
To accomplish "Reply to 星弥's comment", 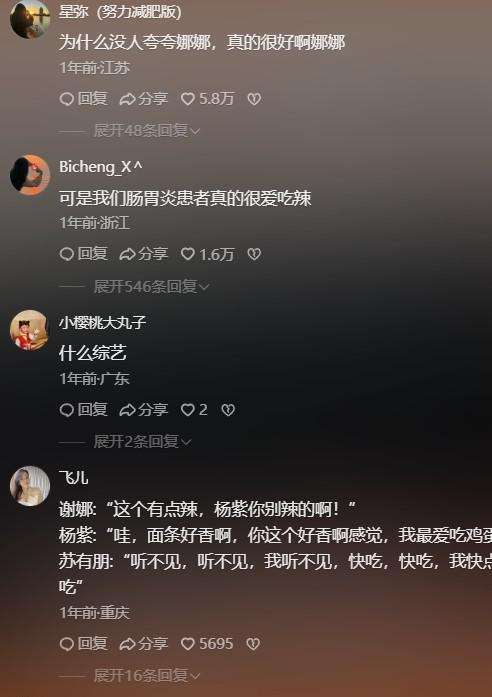I will [84, 99].
